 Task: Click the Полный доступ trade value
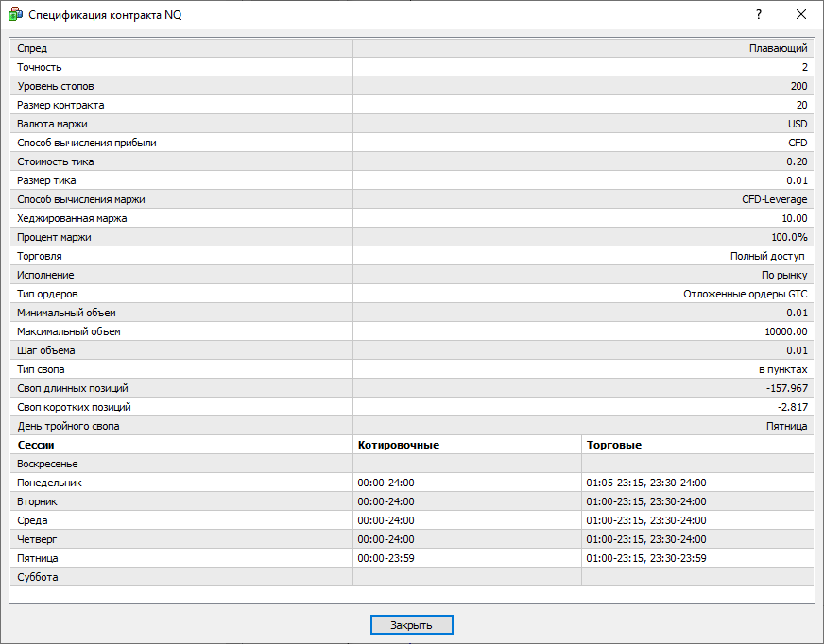pyautogui.click(x=766, y=256)
